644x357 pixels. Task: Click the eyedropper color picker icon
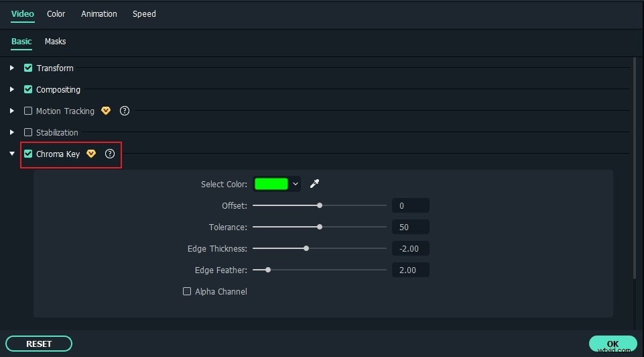[314, 184]
